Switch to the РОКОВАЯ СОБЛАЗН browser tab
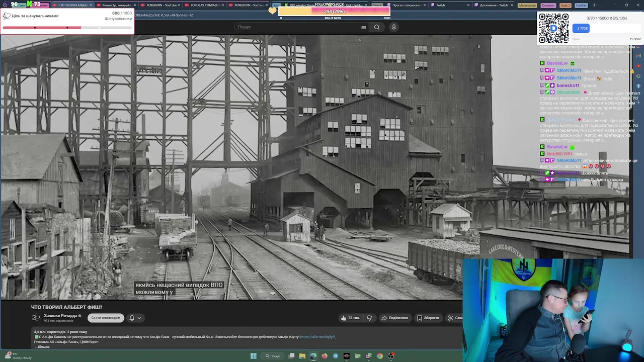The width and height of the screenshot is (644, 362). tap(204, 5)
